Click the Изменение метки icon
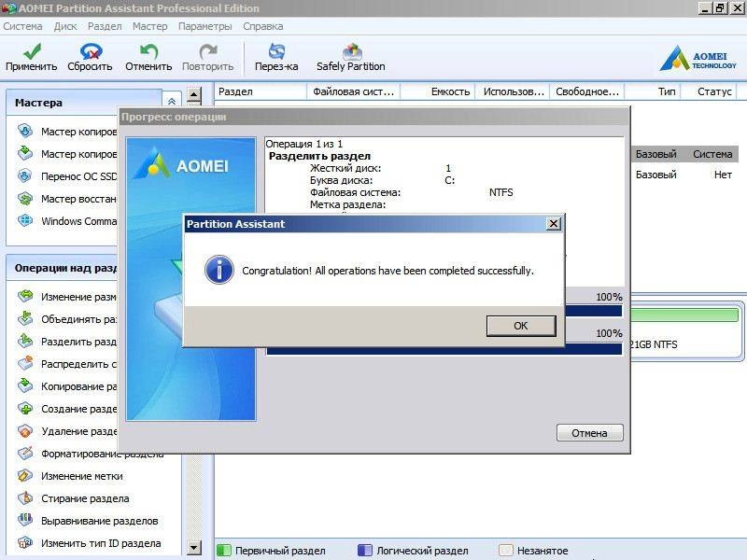 tap(25, 475)
